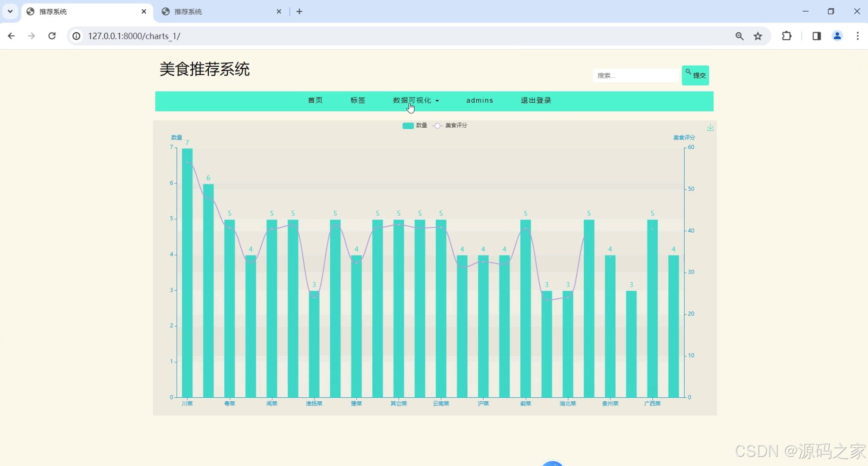Click the chart download (save image) icon
Screen dimensions: 868x466
710,127
